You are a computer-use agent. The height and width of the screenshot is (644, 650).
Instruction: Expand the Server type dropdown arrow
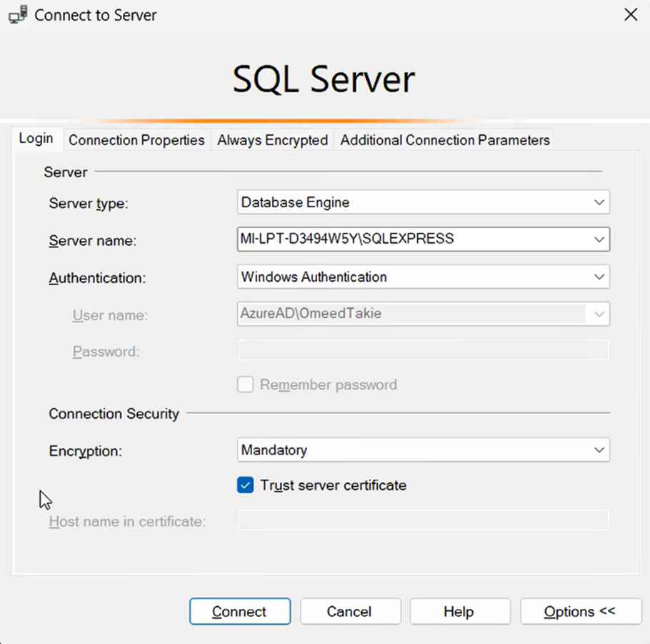click(x=599, y=202)
